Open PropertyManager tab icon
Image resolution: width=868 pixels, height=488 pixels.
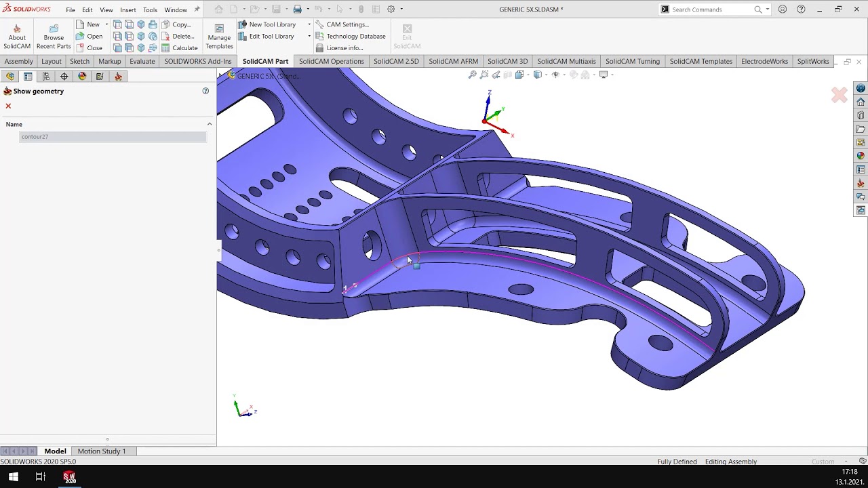[28, 77]
